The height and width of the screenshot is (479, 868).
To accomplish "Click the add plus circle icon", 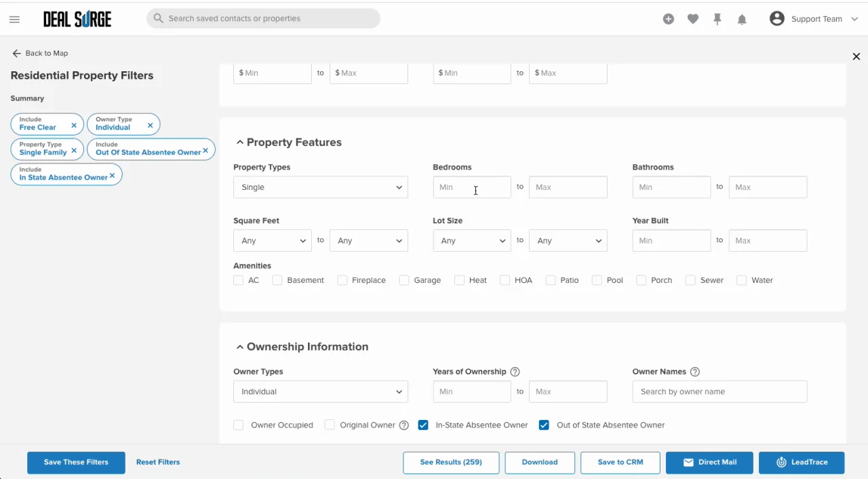I will (x=669, y=19).
